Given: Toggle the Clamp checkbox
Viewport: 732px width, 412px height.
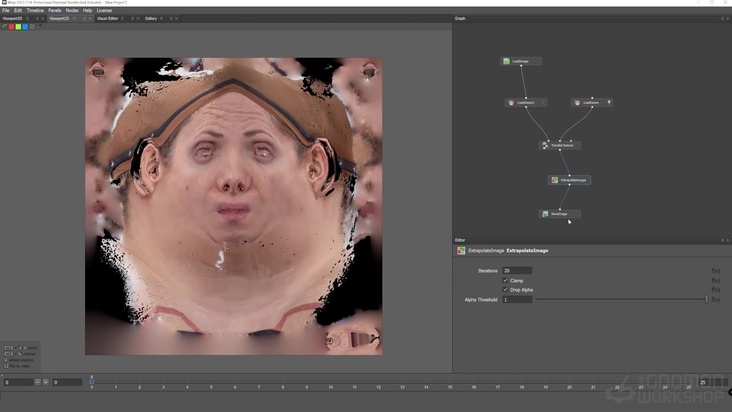Looking at the screenshot, I should pyautogui.click(x=505, y=280).
